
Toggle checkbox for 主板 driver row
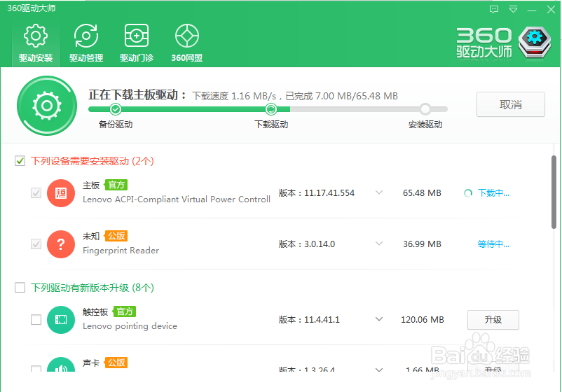click(36, 193)
